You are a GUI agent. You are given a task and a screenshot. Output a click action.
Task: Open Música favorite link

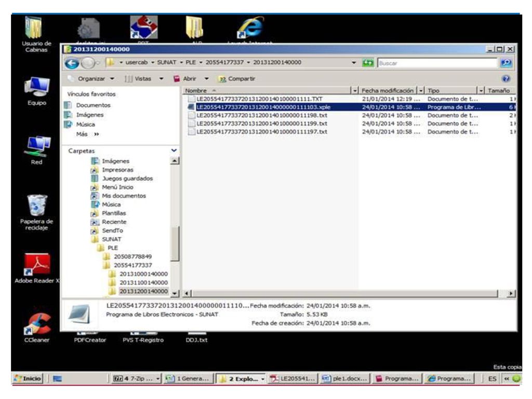pyautogui.click(x=86, y=125)
